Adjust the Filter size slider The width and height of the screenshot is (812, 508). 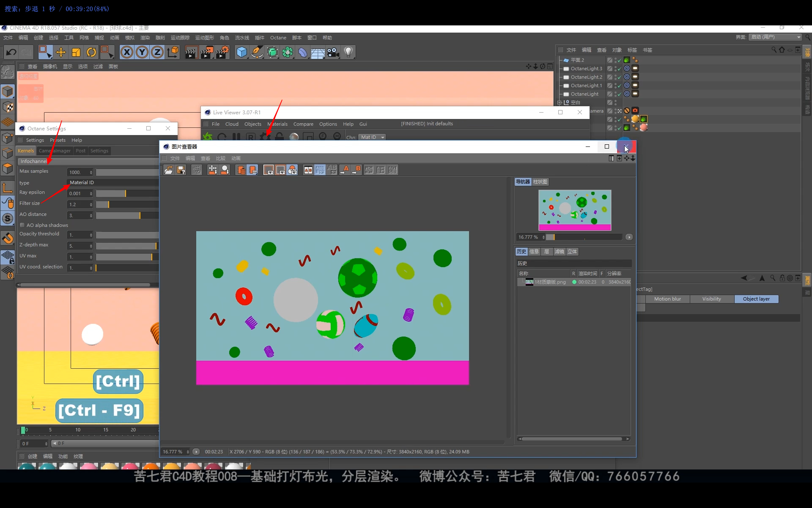tap(109, 204)
